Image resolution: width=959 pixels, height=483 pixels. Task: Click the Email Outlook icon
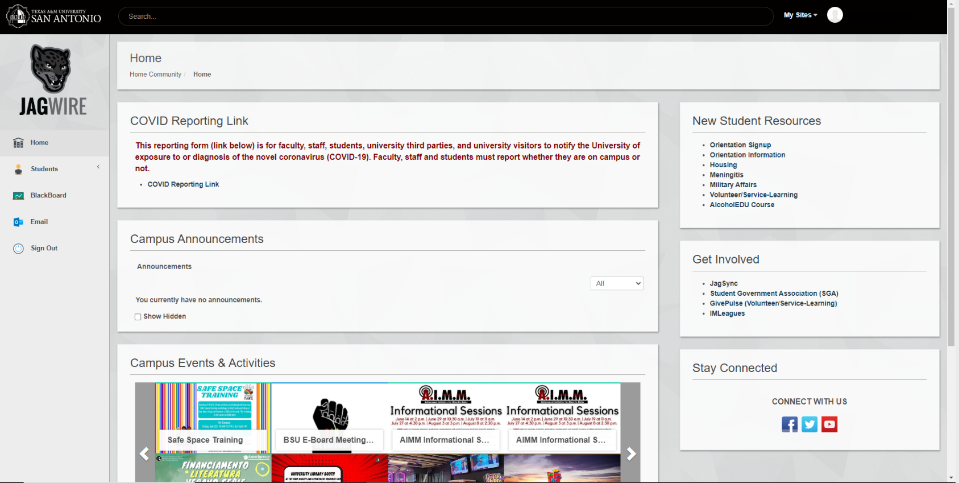click(18, 222)
